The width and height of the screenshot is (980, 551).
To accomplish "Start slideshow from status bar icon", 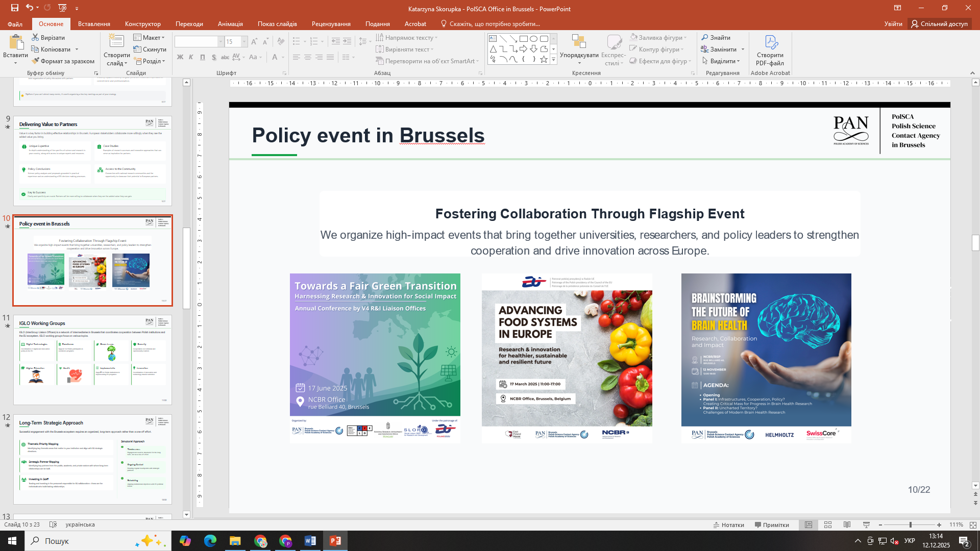I will coord(866,524).
